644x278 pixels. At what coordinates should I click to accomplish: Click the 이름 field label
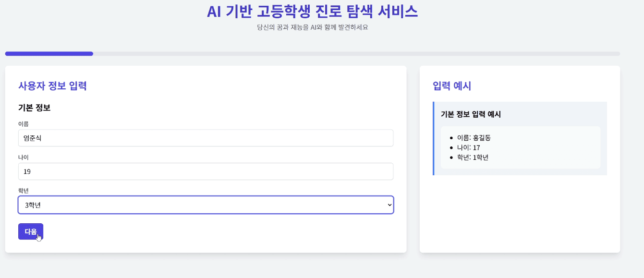(x=23, y=123)
